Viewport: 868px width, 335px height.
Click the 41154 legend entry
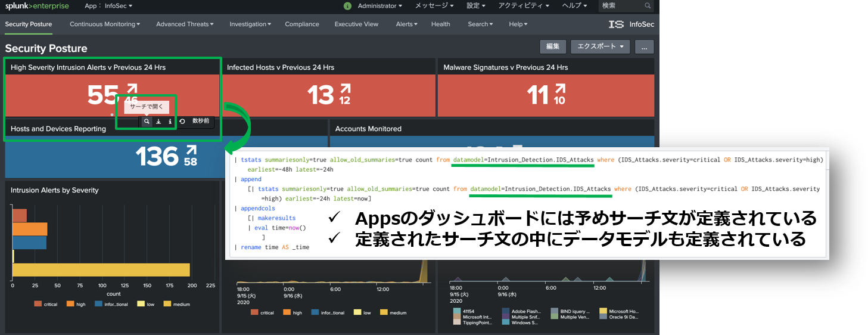pyautogui.click(x=465, y=311)
